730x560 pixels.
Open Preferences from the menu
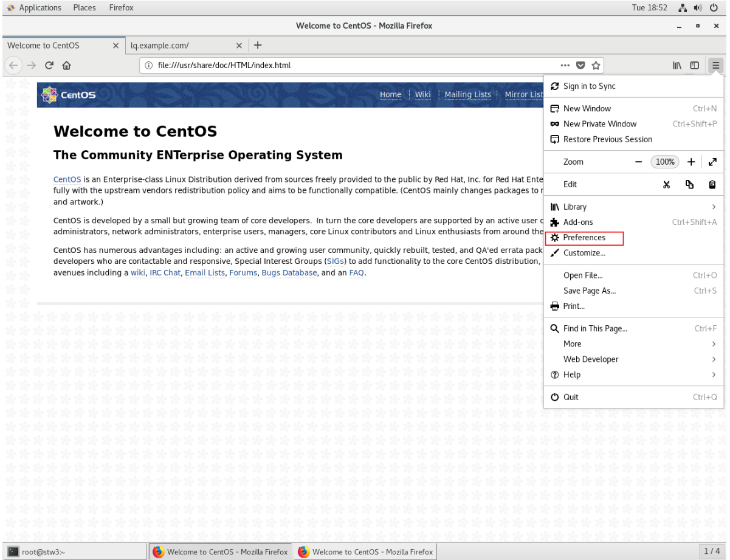pyautogui.click(x=634, y=238)
